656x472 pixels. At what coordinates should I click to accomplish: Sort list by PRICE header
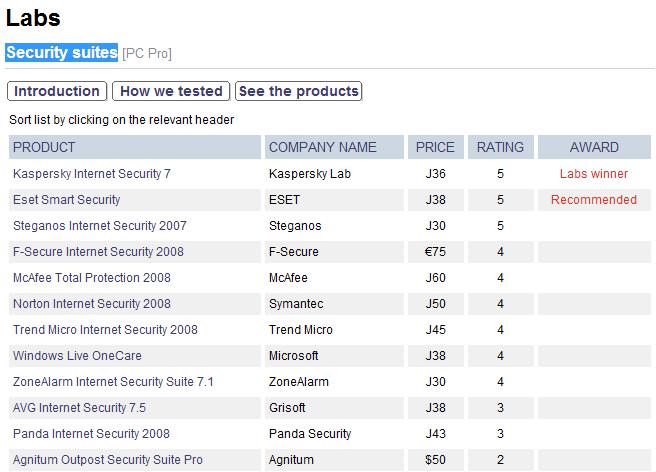point(435,147)
